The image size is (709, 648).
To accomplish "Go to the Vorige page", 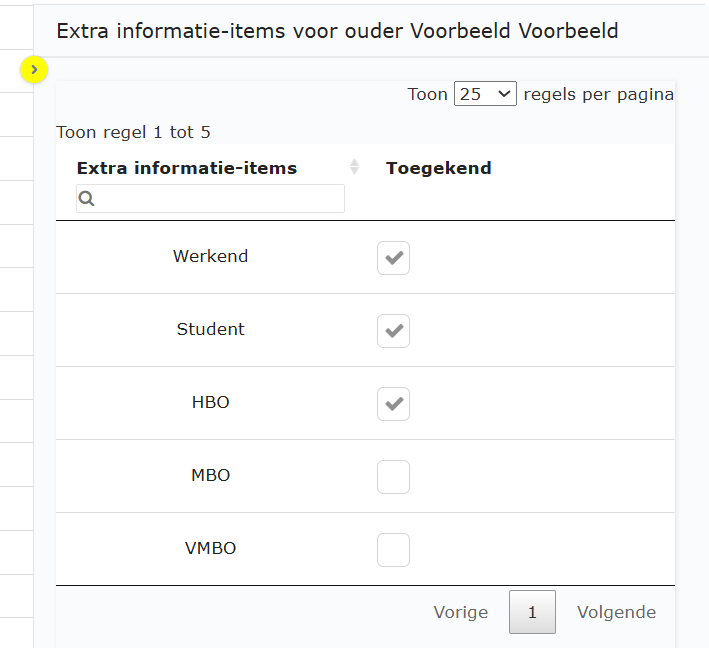I will pos(461,612).
